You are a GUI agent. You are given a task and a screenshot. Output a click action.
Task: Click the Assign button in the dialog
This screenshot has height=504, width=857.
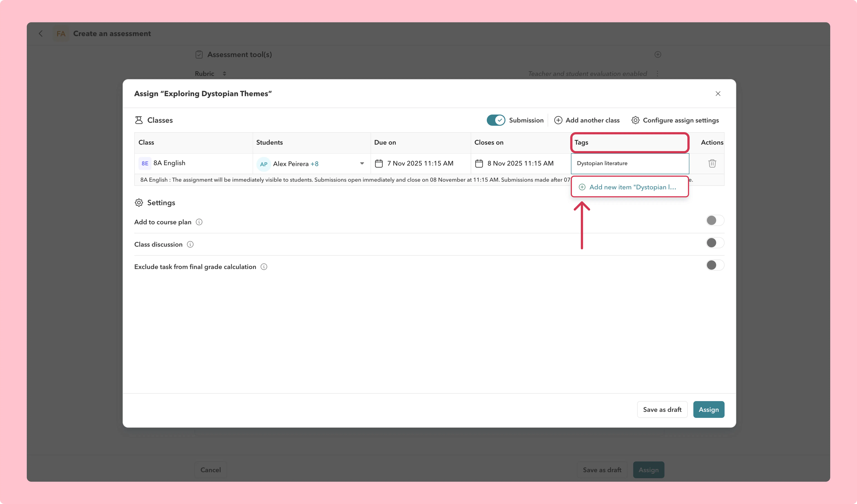click(709, 409)
